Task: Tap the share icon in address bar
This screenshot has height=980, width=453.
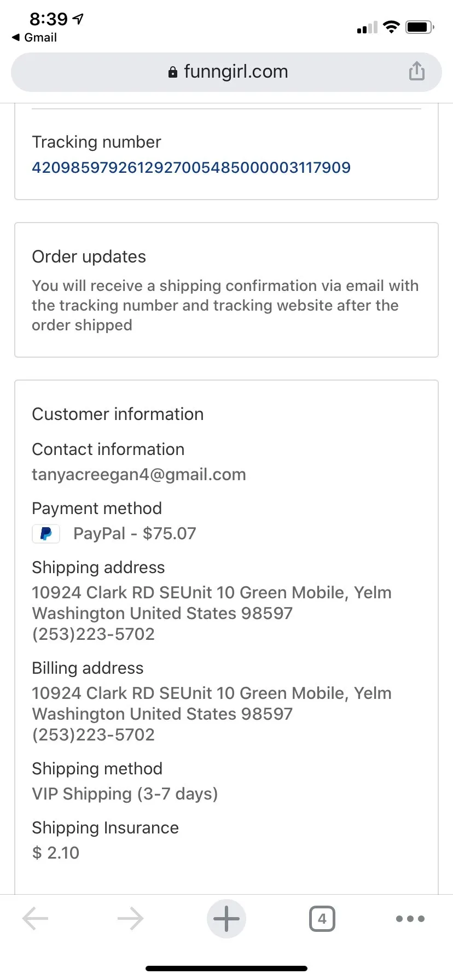Action: point(416,71)
